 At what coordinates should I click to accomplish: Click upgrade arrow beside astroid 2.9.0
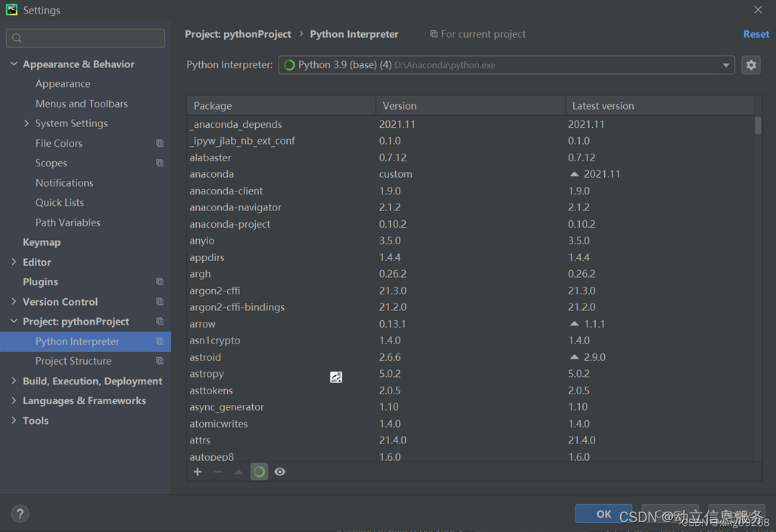pyautogui.click(x=574, y=357)
